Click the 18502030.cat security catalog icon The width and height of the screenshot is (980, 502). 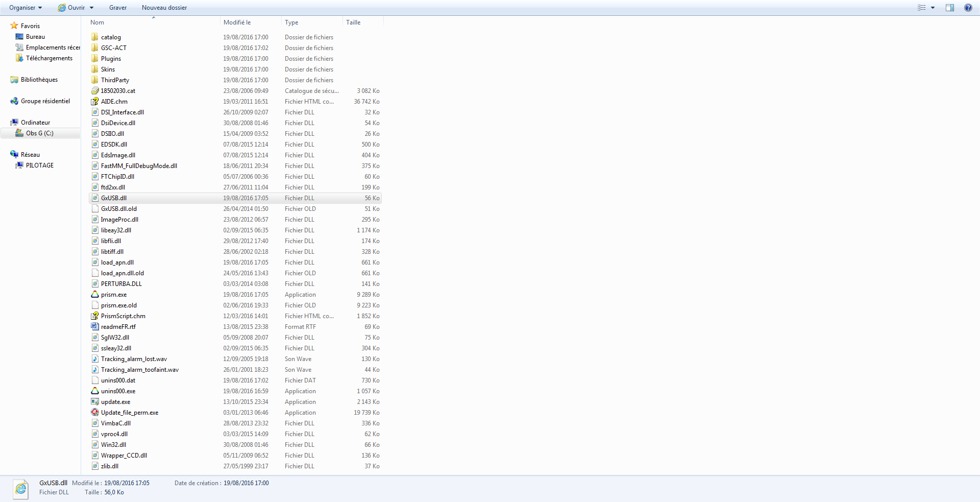95,91
